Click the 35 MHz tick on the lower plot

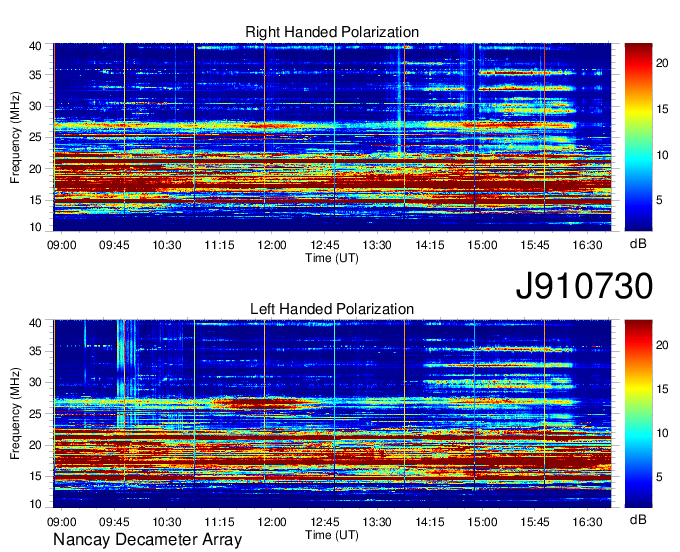point(35,351)
